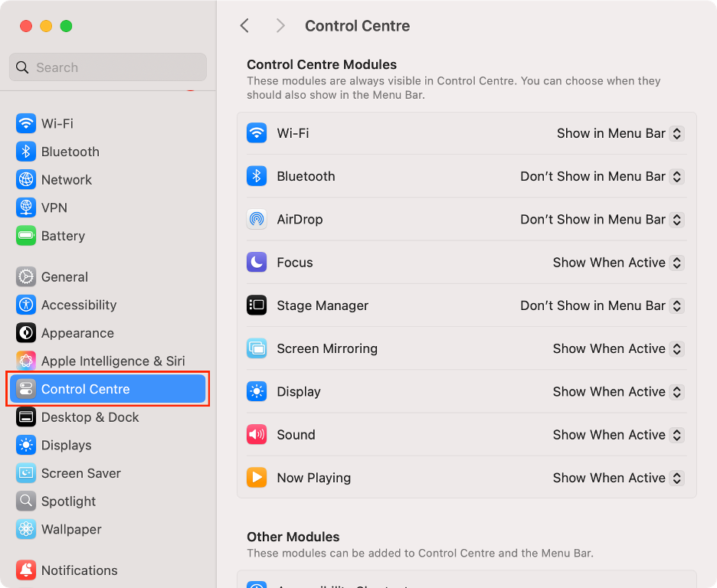Click the Focus crescent moon icon

pyautogui.click(x=257, y=263)
